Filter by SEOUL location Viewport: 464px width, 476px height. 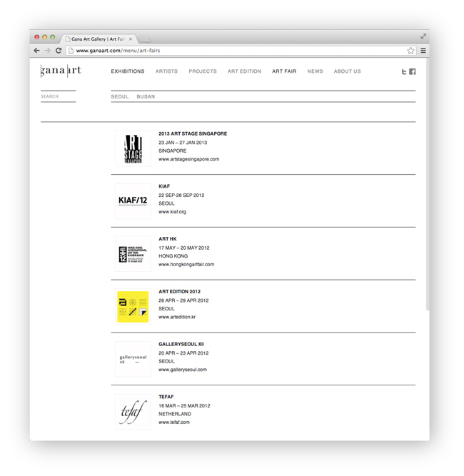click(120, 96)
